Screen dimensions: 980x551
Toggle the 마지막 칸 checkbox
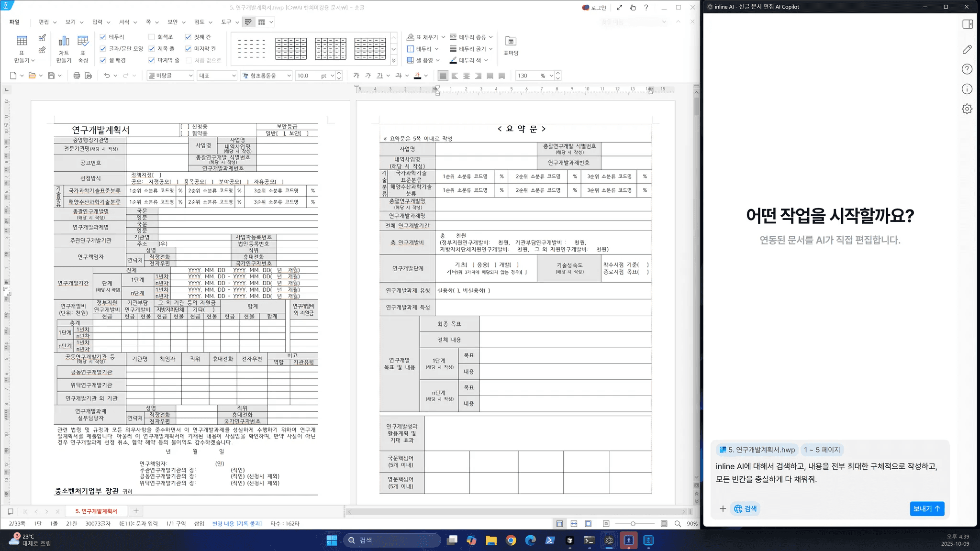click(188, 49)
